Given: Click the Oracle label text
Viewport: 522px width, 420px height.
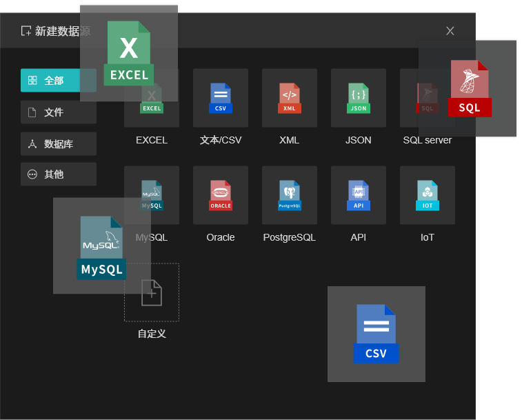Looking at the screenshot, I should [221, 237].
